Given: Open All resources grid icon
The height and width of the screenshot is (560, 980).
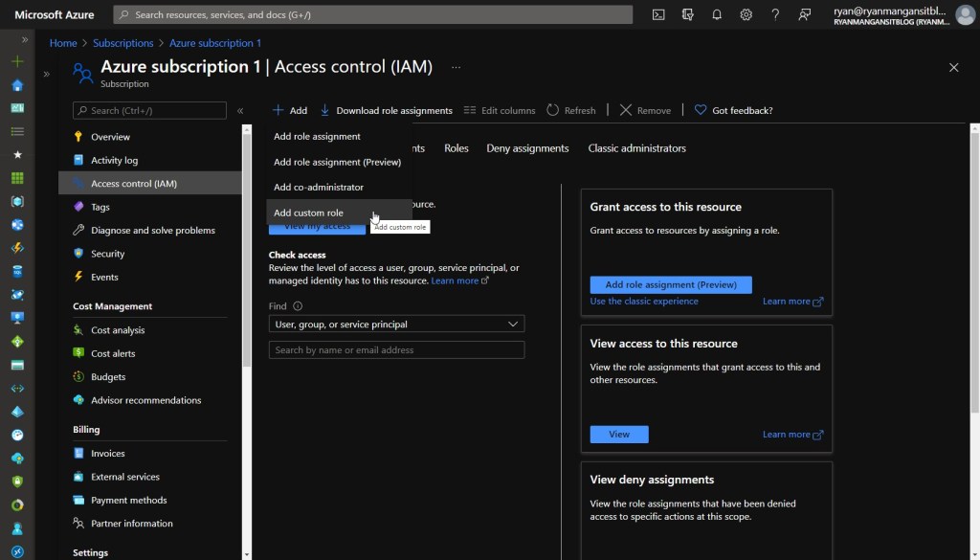Looking at the screenshot, I should coord(17,178).
